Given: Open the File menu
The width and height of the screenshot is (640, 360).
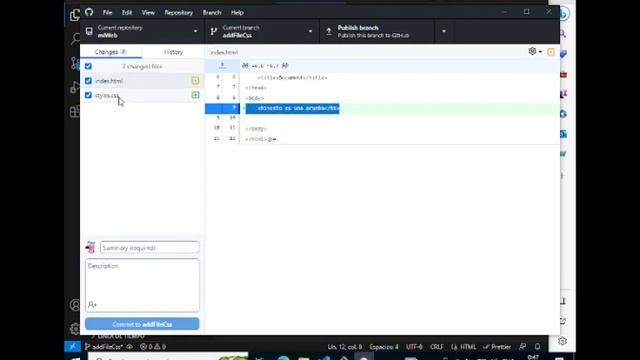Looking at the screenshot, I should pyautogui.click(x=107, y=12).
